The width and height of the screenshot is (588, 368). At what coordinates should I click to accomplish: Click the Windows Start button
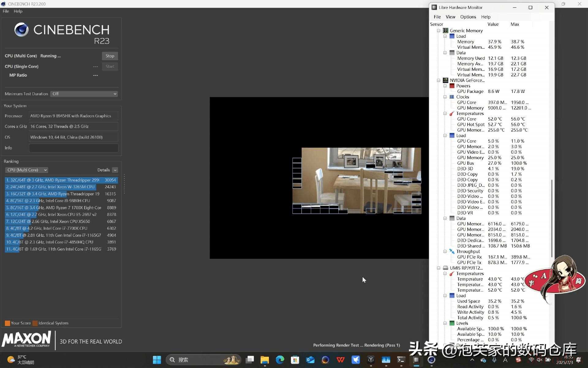pyautogui.click(x=157, y=360)
